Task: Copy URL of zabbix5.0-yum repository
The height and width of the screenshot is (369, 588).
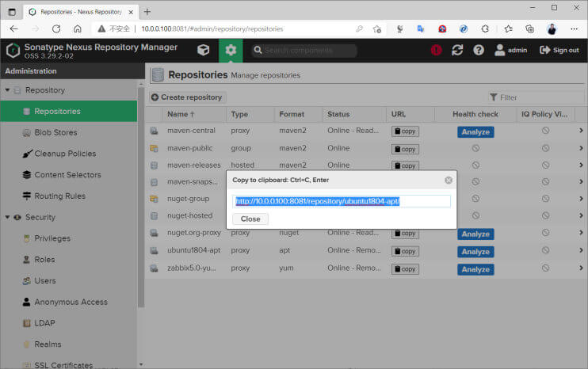Action: point(405,269)
